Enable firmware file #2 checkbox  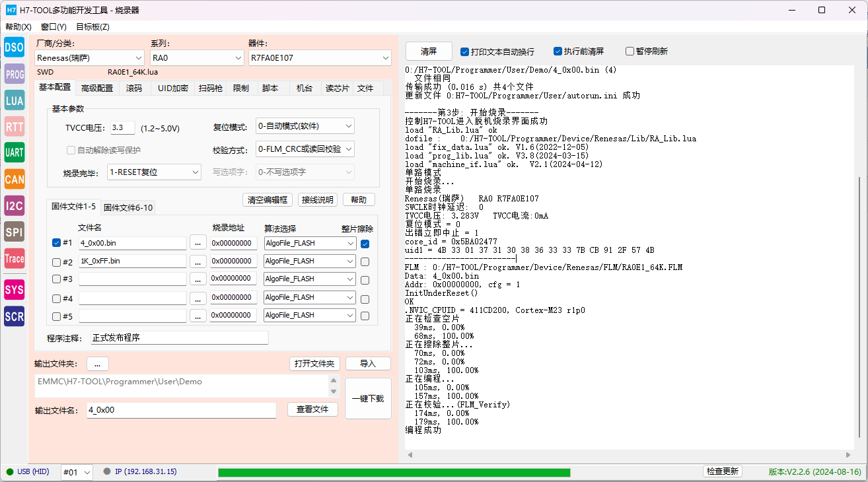click(57, 261)
